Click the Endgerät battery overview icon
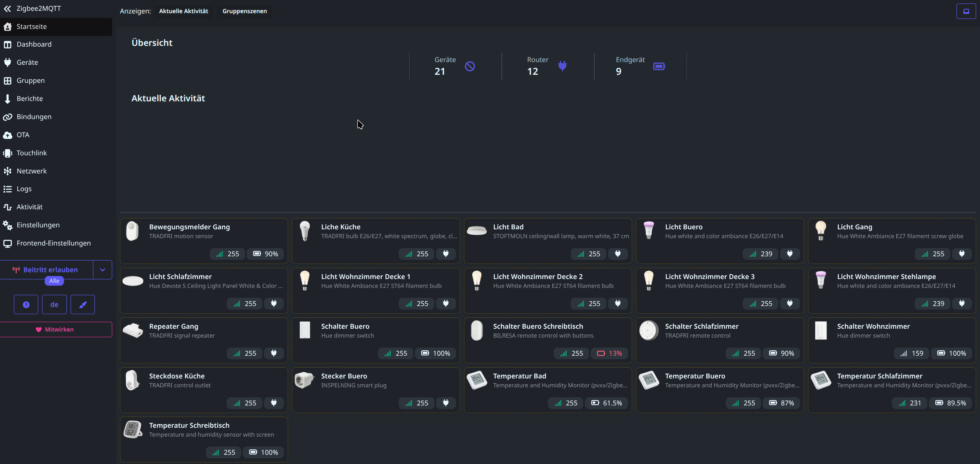The image size is (980, 464). (659, 66)
